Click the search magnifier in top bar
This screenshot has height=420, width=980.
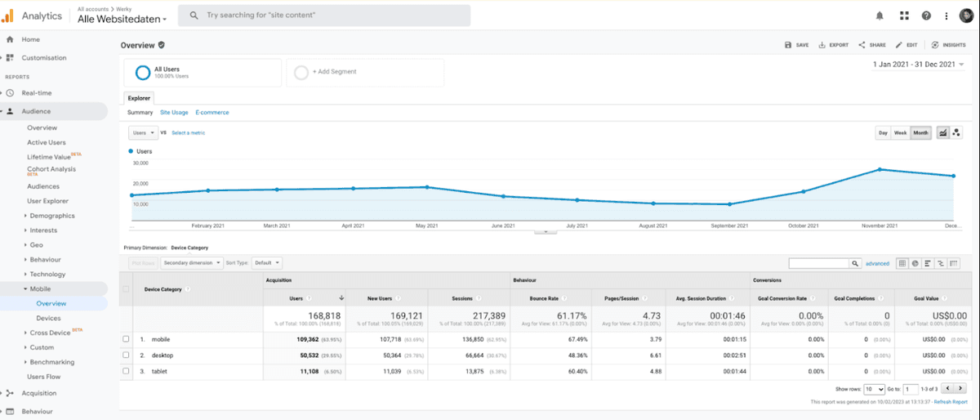coord(194,16)
